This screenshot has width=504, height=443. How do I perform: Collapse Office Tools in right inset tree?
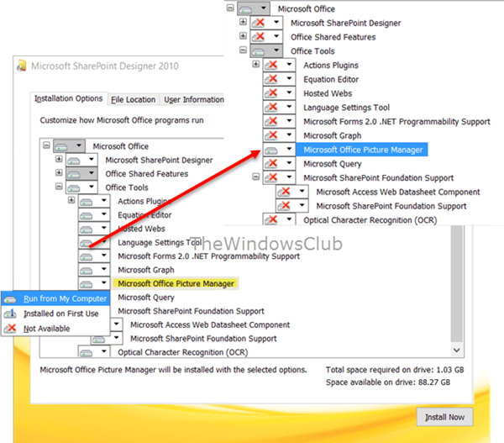(243, 50)
